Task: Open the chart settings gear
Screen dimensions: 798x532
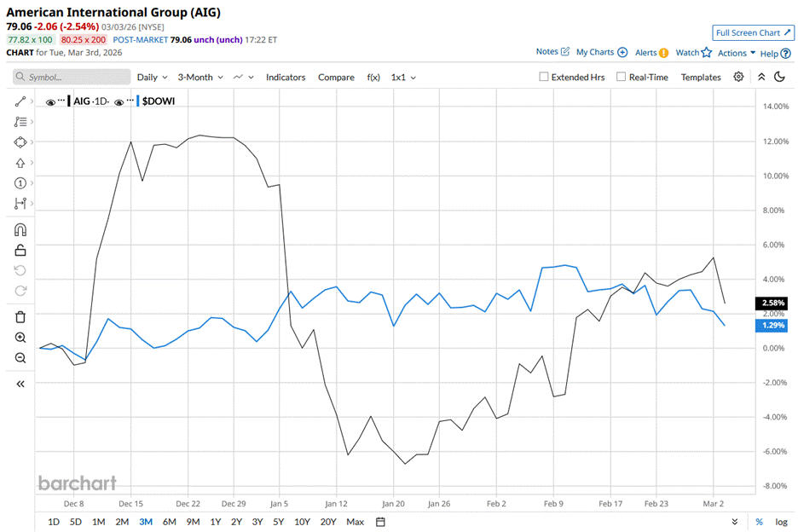Action: (738, 77)
